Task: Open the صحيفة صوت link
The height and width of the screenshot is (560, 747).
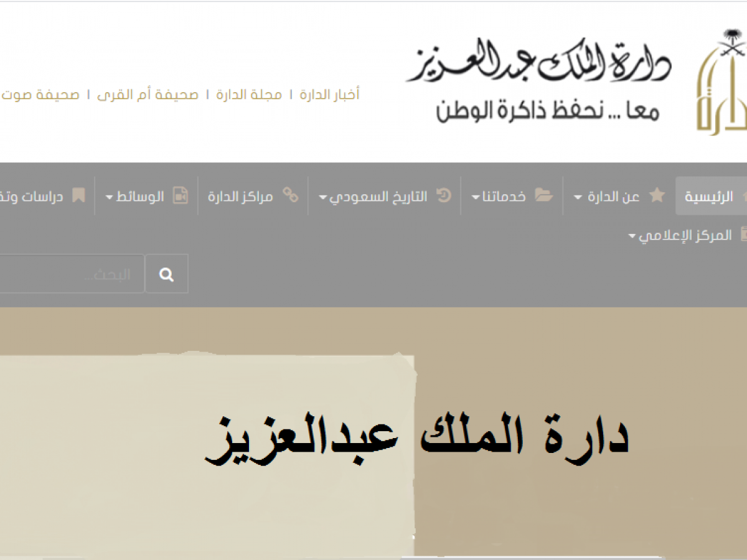Action: pyautogui.click(x=39, y=95)
